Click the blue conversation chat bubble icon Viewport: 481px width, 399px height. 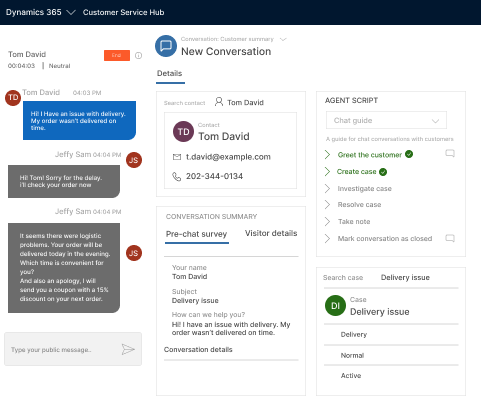[166, 46]
